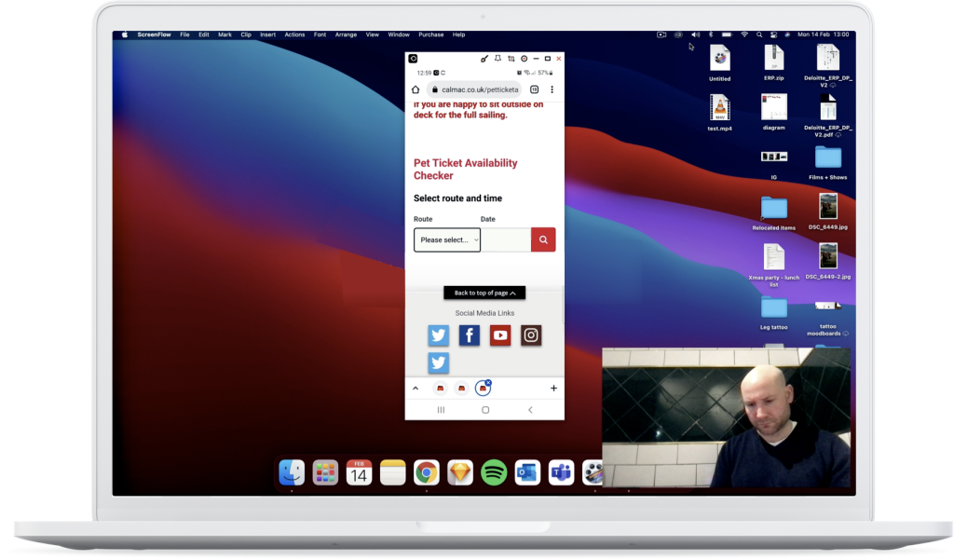Open the Arrange menu in menu bar
Viewport: 954px width, 560px height.
[x=346, y=34]
